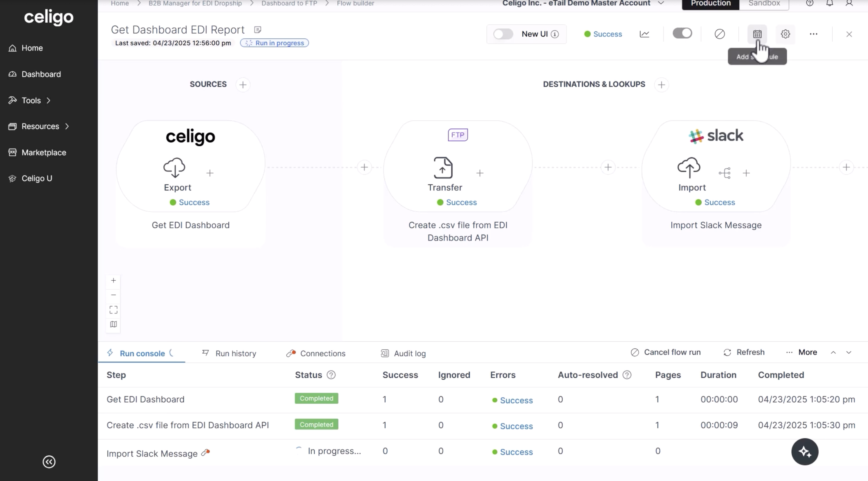Switch to the Run history tab

pos(229,353)
